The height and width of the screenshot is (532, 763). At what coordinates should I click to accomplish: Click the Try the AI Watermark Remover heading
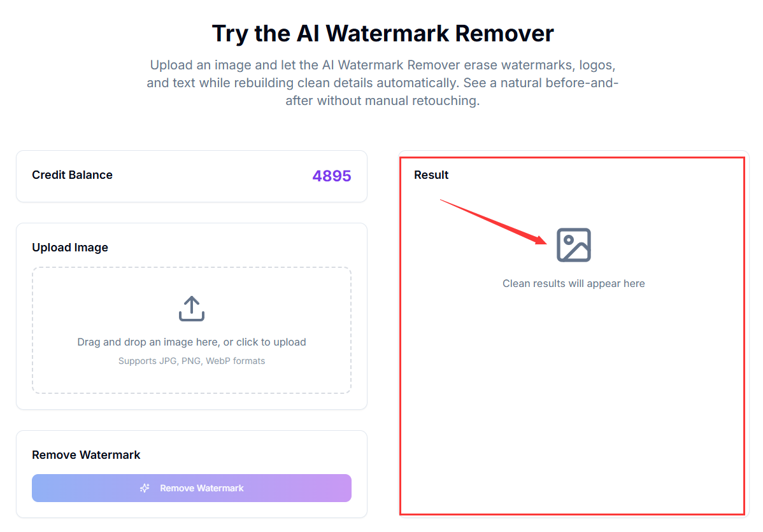pyautogui.click(x=381, y=33)
